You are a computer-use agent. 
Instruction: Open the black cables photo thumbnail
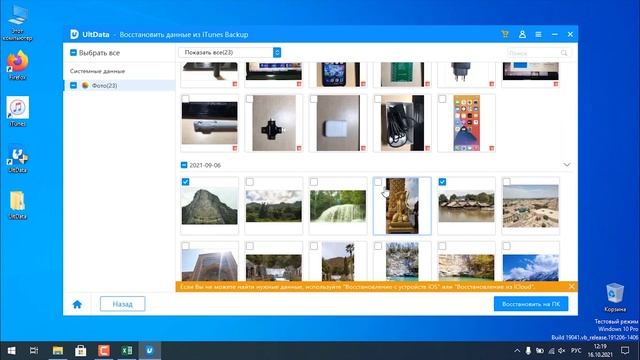pyautogui.click(x=402, y=123)
